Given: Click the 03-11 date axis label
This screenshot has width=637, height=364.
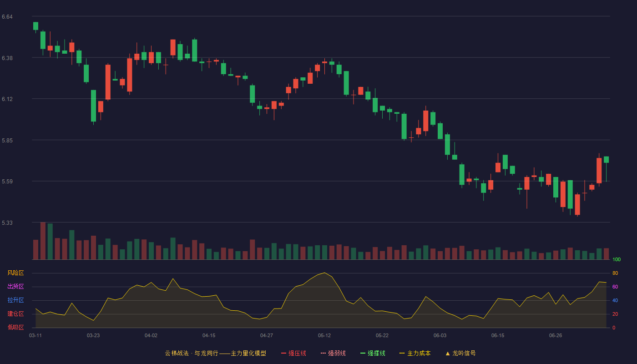Looking at the screenshot, I should [35, 335].
